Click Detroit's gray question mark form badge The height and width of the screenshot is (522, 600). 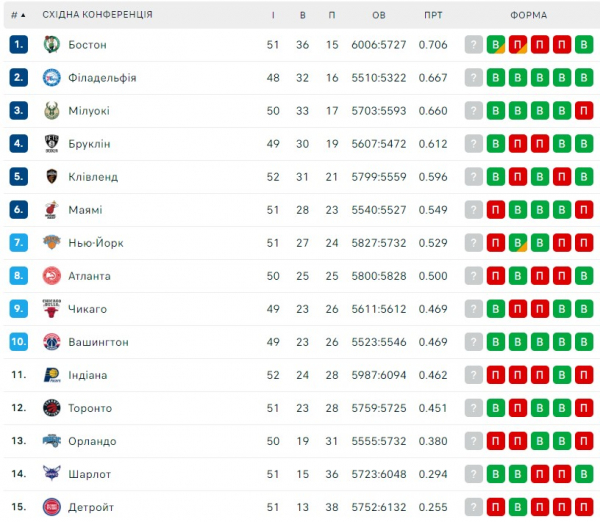pos(474,507)
